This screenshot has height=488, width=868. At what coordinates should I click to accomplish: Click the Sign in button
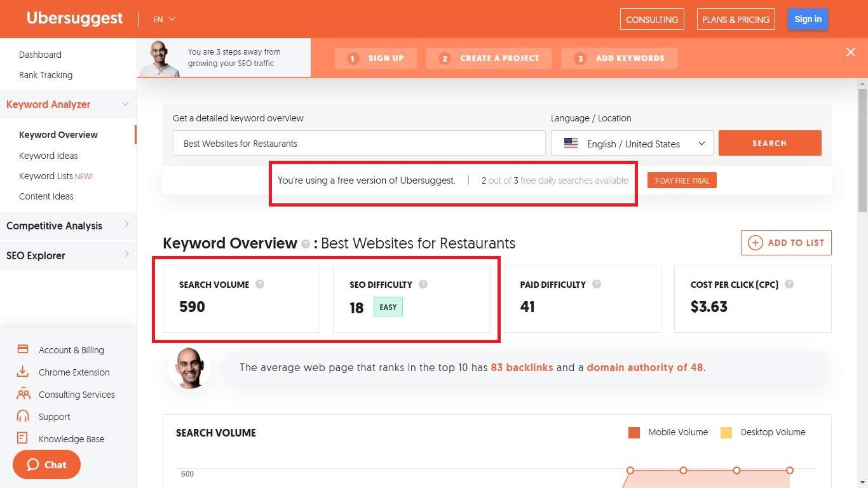[x=808, y=19]
